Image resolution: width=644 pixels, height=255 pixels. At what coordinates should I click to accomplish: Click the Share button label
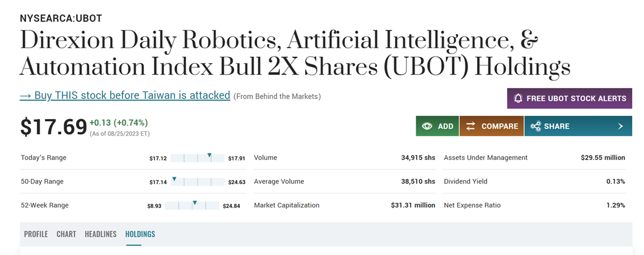(556, 126)
